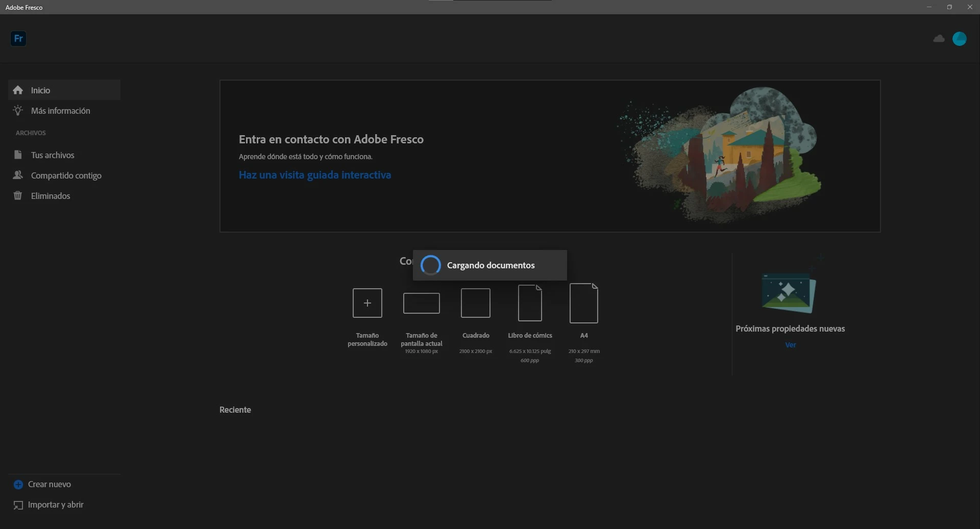Click Entra en contacto con Adobe Fresco heading
This screenshot has height=529, width=980.
(x=331, y=139)
